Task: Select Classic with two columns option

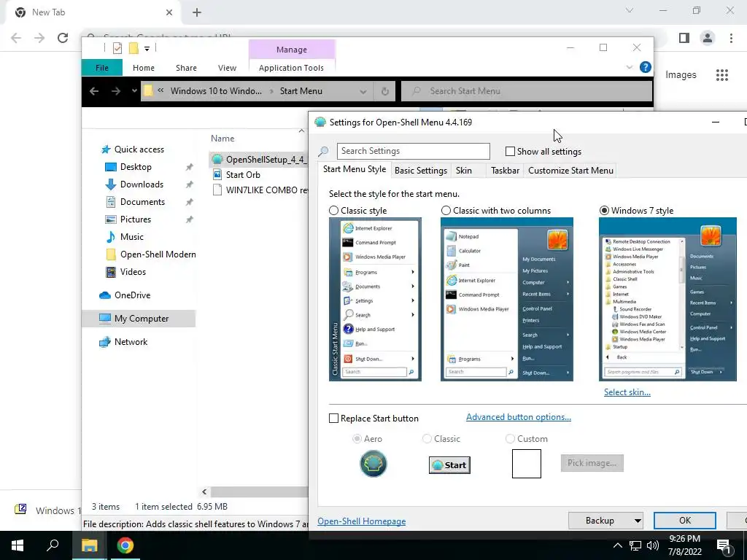Action: 446,211
